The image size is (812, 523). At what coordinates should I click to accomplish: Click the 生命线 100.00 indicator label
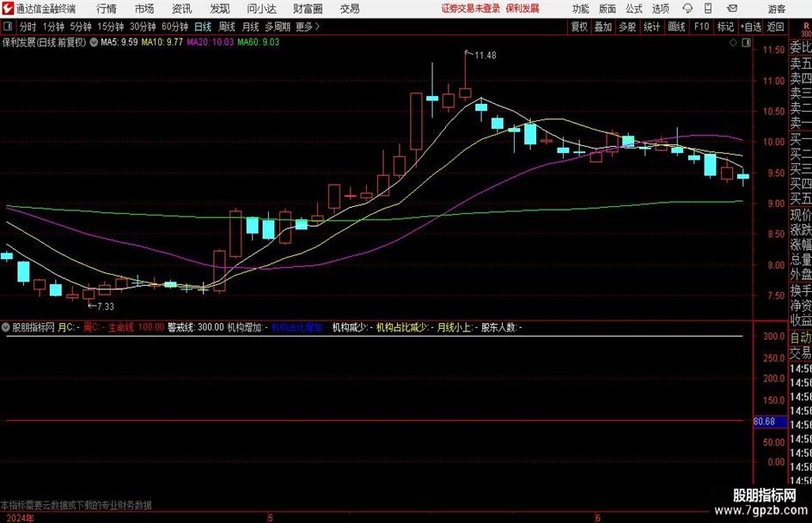click(x=137, y=327)
